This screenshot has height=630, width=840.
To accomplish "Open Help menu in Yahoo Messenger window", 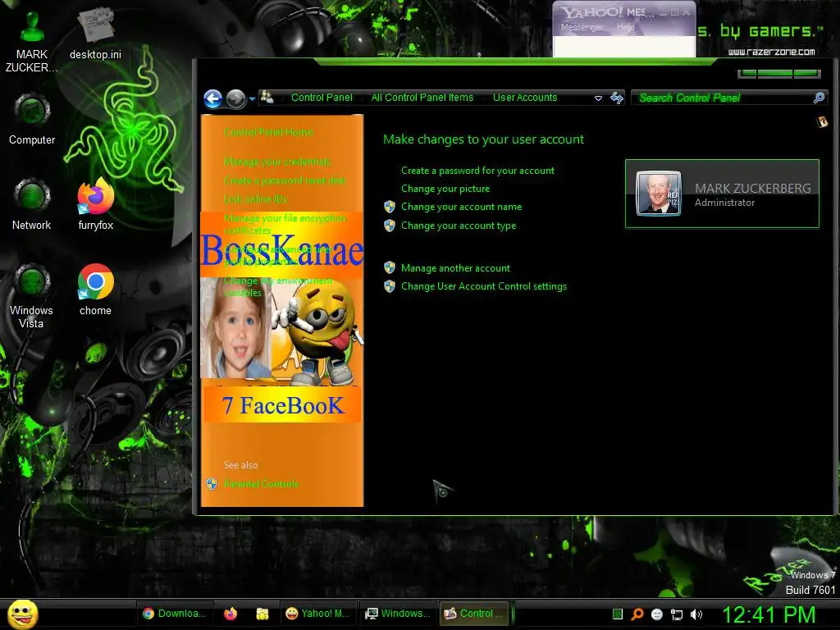I will click(625, 27).
